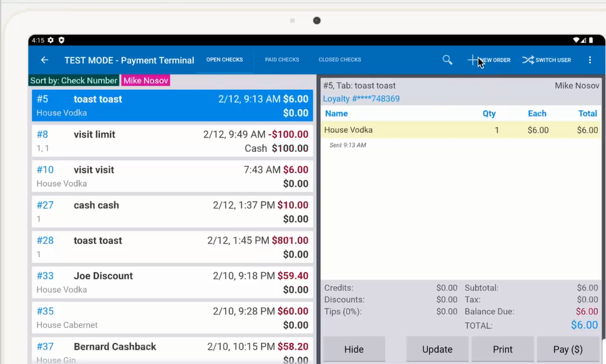
Task: Select check #5 toast toast
Action: click(x=173, y=106)
